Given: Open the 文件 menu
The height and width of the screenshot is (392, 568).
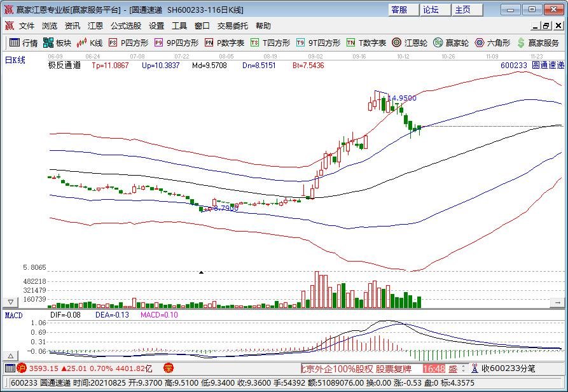Looking at the screenshot, I should tap(27, 25).
